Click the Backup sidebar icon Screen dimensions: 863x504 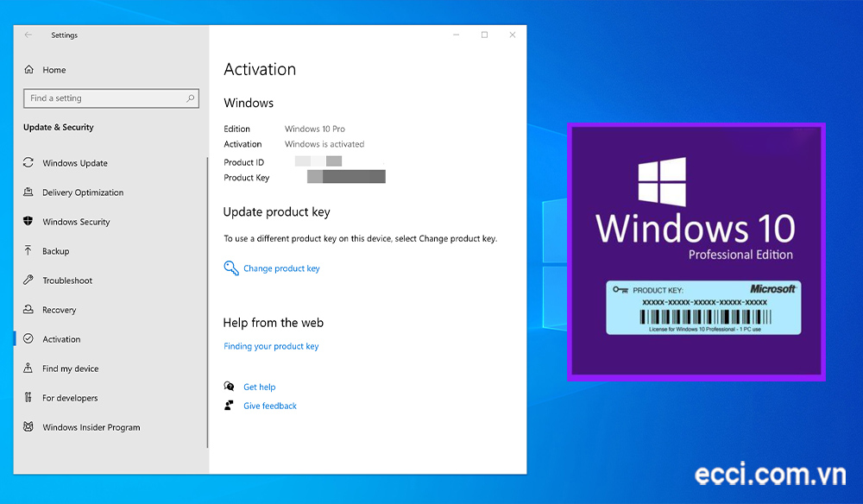click(x=28, y=251)
